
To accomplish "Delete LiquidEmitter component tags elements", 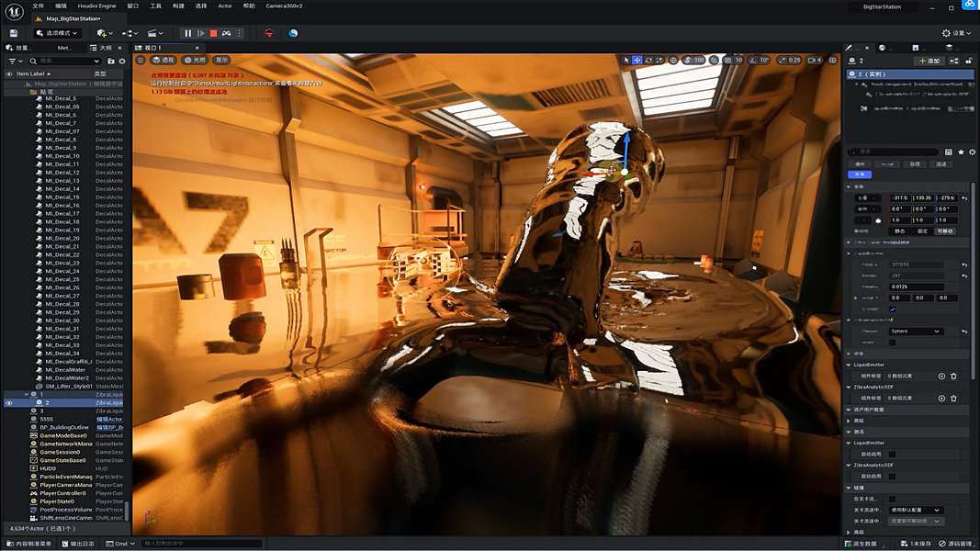I will tap(953, 377).
